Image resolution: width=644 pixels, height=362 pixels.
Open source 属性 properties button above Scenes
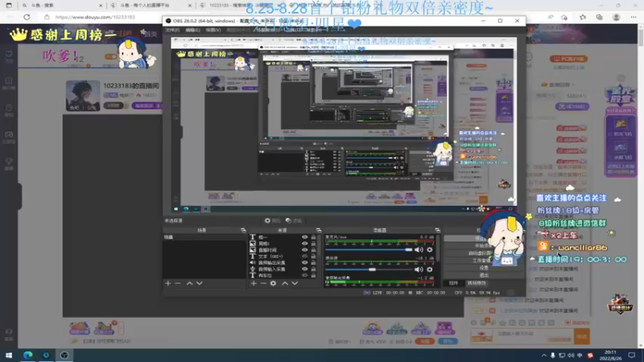click(273, 220)
